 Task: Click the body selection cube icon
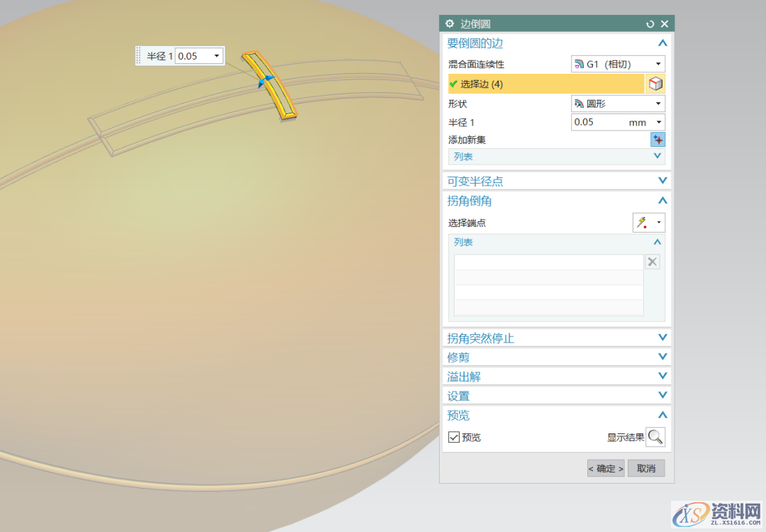[656, 84]
